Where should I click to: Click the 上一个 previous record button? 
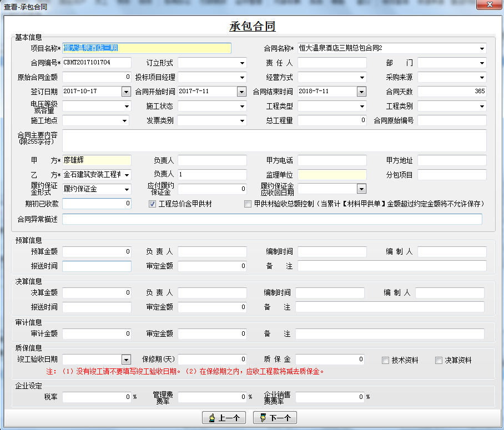coord(224,418)
